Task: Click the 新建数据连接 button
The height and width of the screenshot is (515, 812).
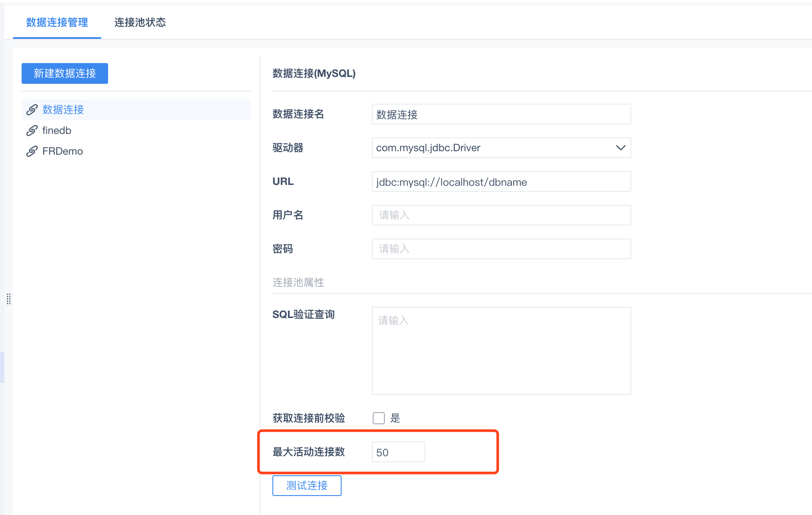Action: [65, 73]
